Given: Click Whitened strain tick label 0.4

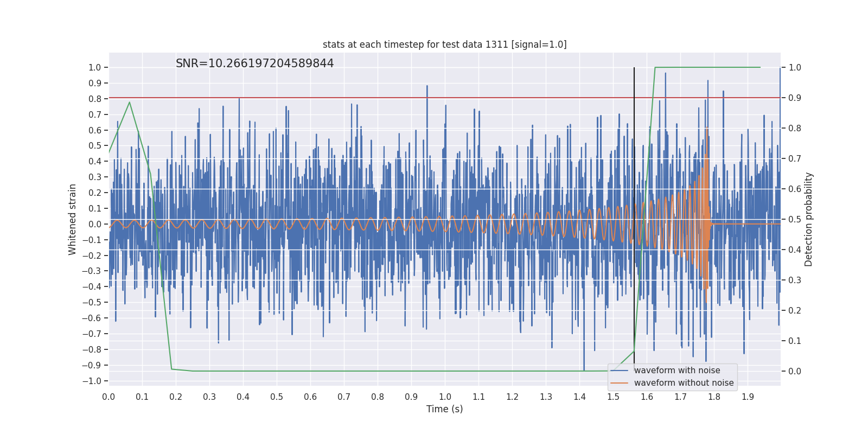Looking at the screenshot, I should click(95, 162).
